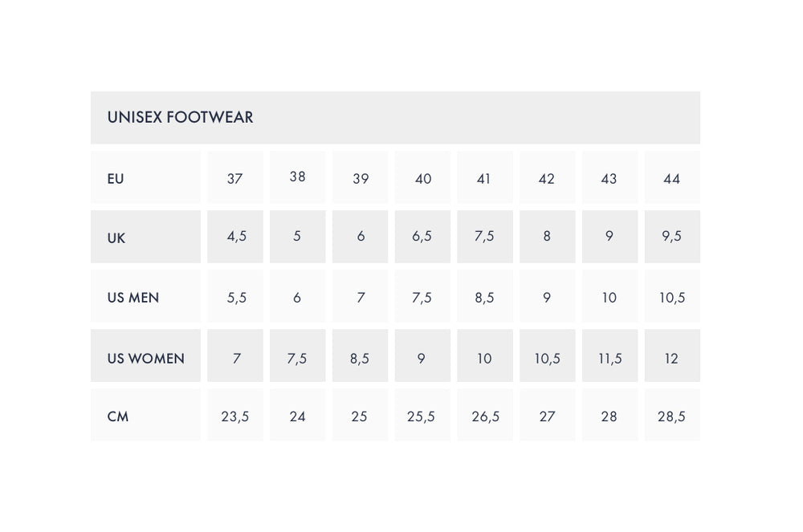Click CM value 28,5 cell
This screenshot has width=803, height=532.
[x=672, y=416]
